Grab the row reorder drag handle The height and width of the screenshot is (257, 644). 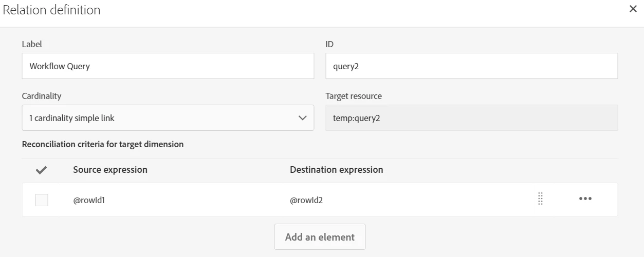540,199
